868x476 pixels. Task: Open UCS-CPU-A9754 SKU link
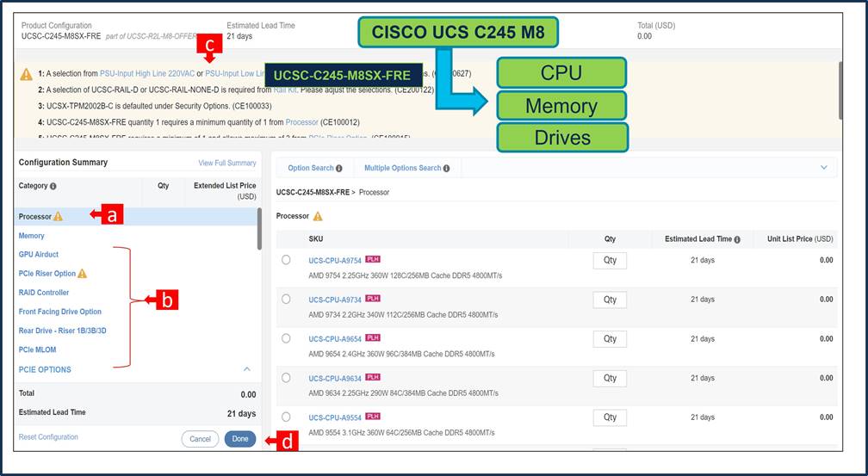pos(335,261)
